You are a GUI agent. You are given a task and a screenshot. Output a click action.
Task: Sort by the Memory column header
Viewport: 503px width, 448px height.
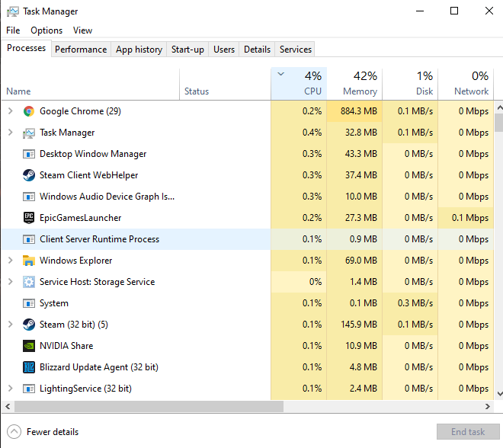click(354, 84)
